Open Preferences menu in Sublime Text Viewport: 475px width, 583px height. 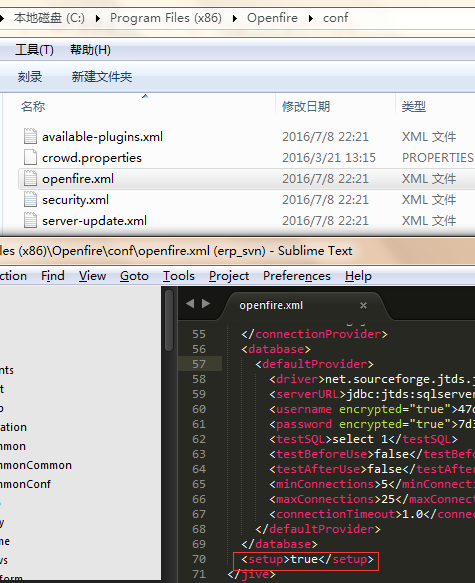point(297,276)
